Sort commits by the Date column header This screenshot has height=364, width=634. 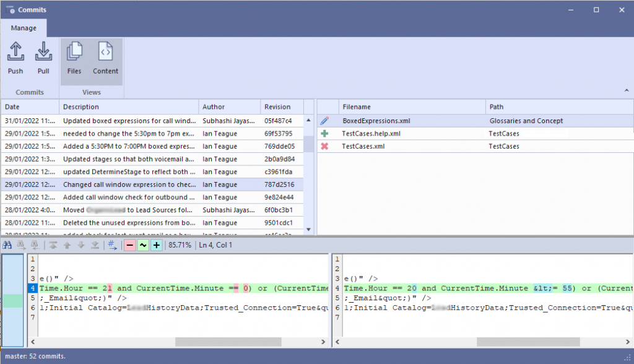click(30, 106)
